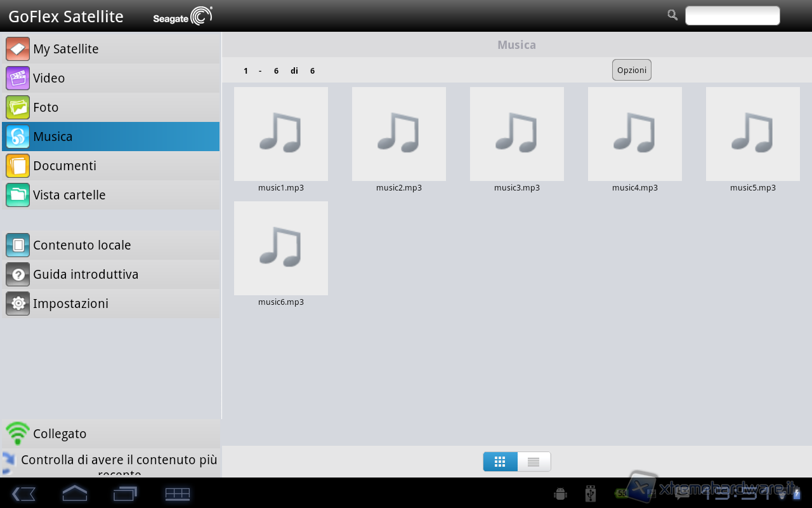Click the search magnifier icon
Viewport: 812px width, 508px height.
tap(672, 15)
